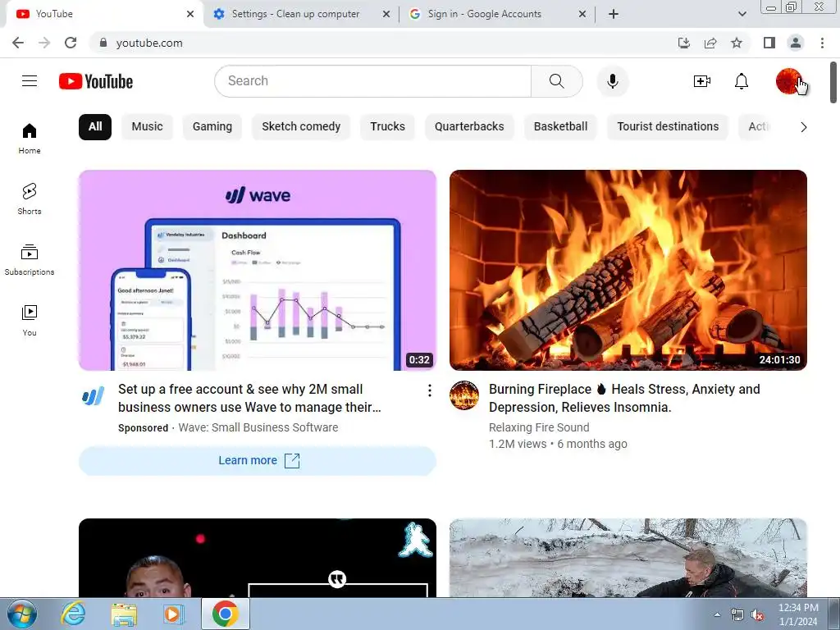Viewport: 840px width, 630px height.
Task: Select the Tourist destinations chip
Action: coord(668,127)
